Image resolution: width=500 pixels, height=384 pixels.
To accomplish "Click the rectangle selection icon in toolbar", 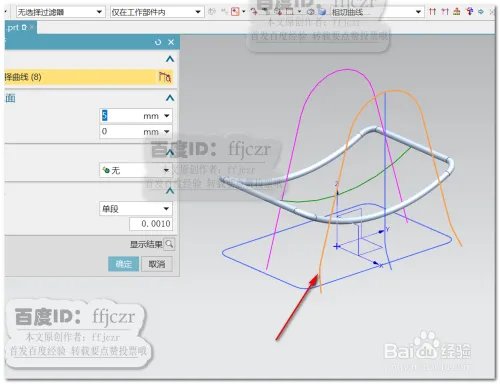I will click(290, 12).
